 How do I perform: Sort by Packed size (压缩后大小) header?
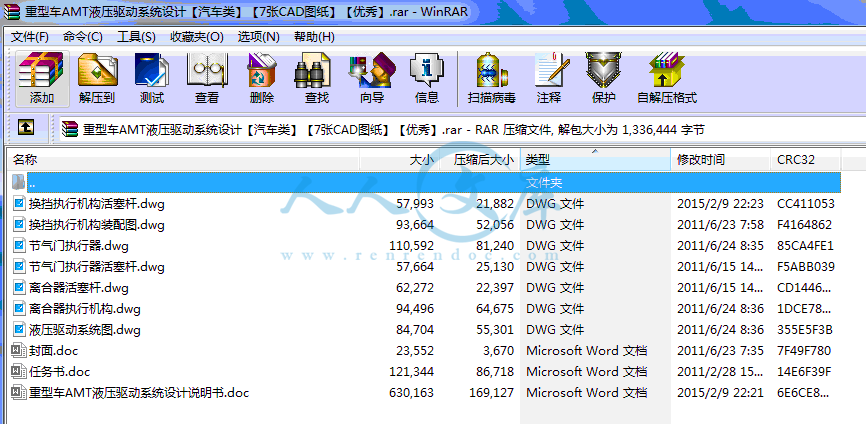coord(480,160)
